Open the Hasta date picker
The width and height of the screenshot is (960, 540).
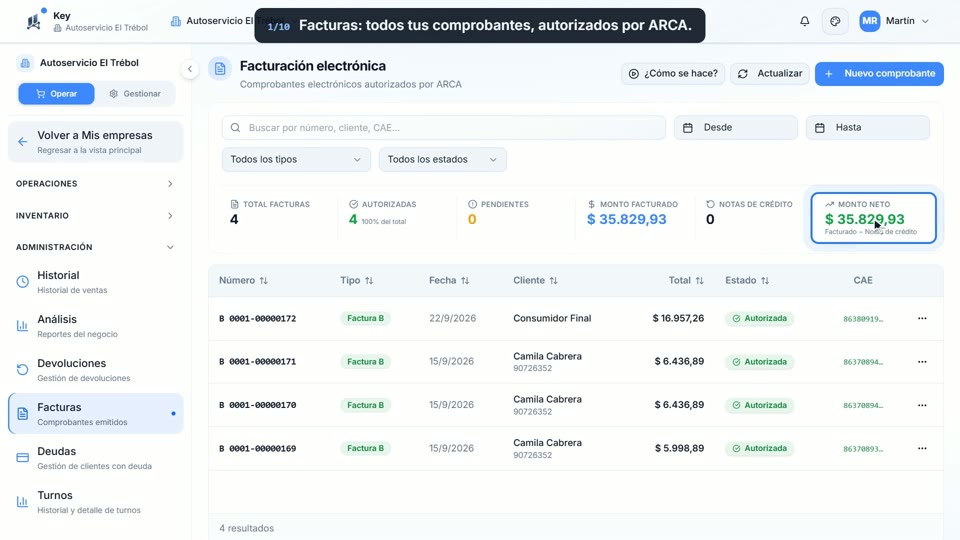coord(868,127)
